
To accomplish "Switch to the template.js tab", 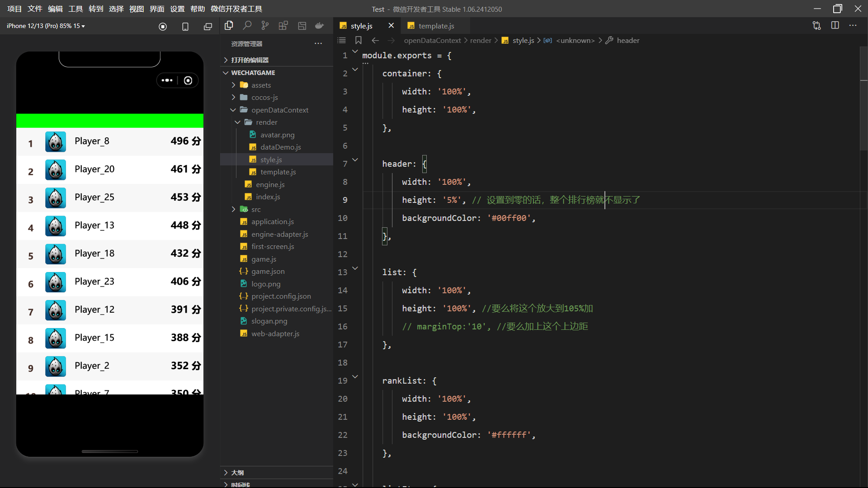I will click(436, 26).
